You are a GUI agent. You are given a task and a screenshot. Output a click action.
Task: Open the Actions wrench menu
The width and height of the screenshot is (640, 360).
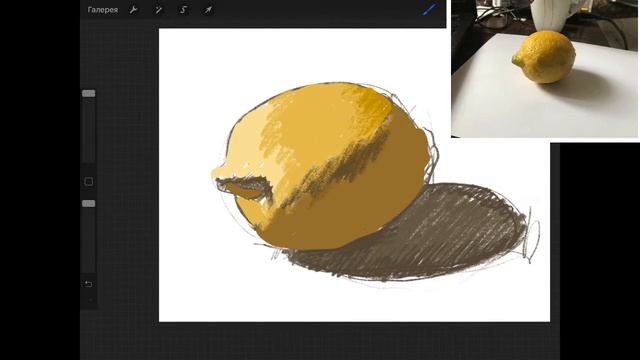click(x=133, y=10)
